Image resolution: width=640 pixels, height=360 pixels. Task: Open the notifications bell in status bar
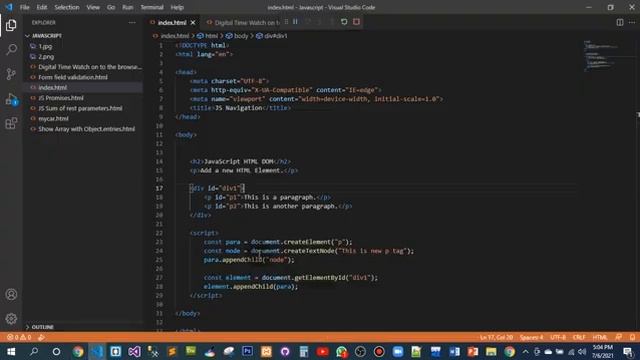pyautogui.click(x=632, y=337)
